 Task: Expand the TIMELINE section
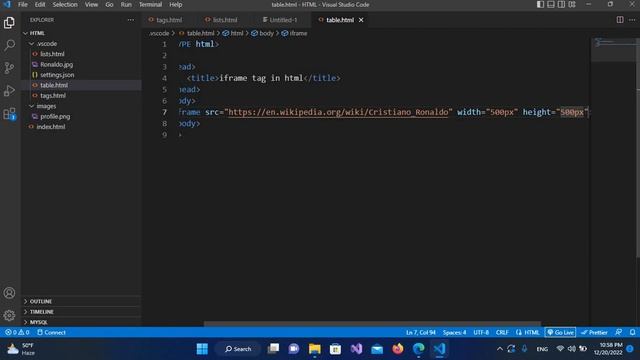coord(42,312)
